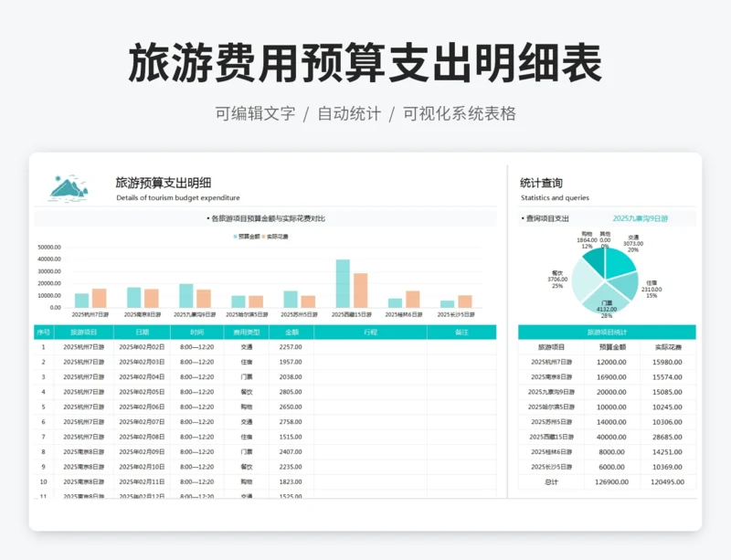Image resolution: width=731 pixels, height=560 pixels.
Task: Click the teal bar for 2025九寨沟9日游
Action: [186, 296]
